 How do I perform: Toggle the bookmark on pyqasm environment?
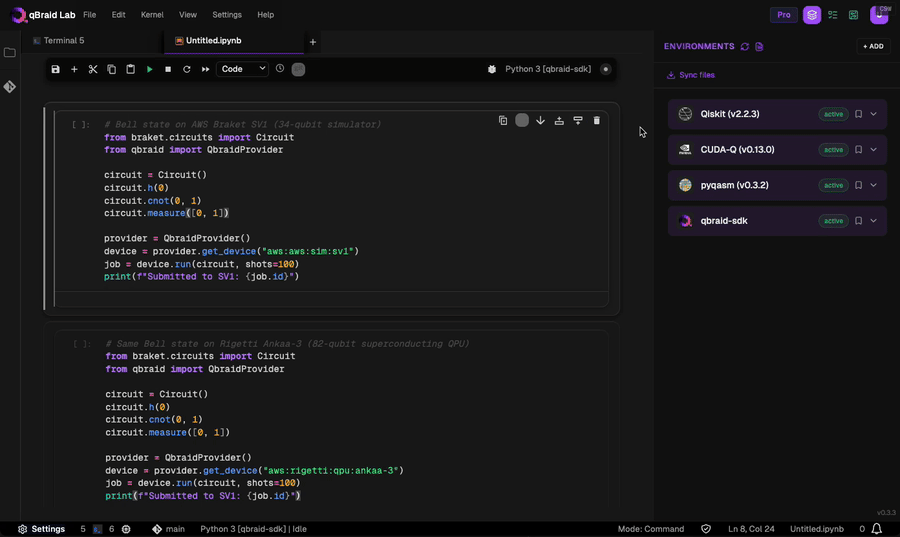[859, 185]
